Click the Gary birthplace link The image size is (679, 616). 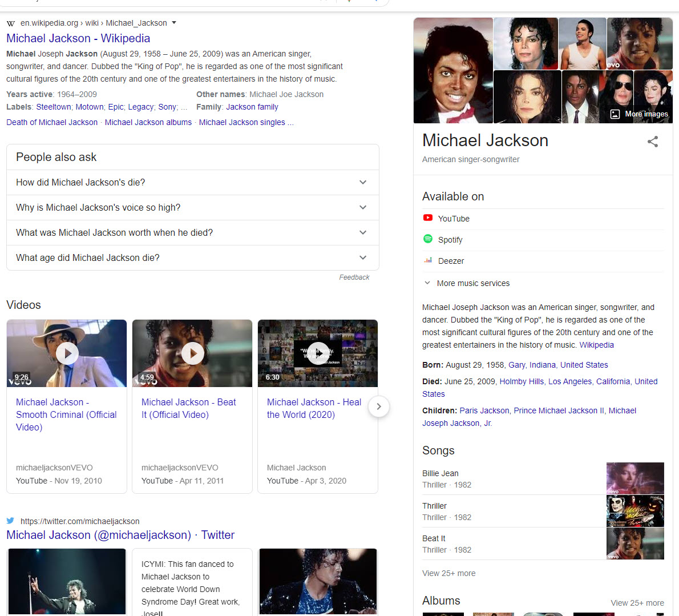point(516,365)
